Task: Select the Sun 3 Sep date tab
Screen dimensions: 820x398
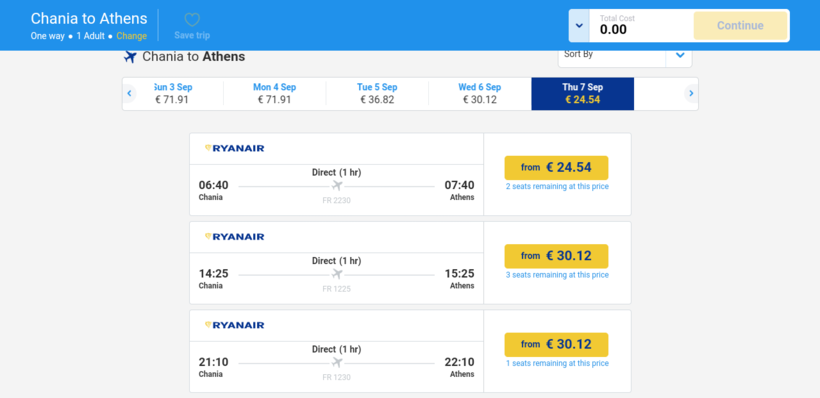Action: pyautogui.click(x=172, y=94)
